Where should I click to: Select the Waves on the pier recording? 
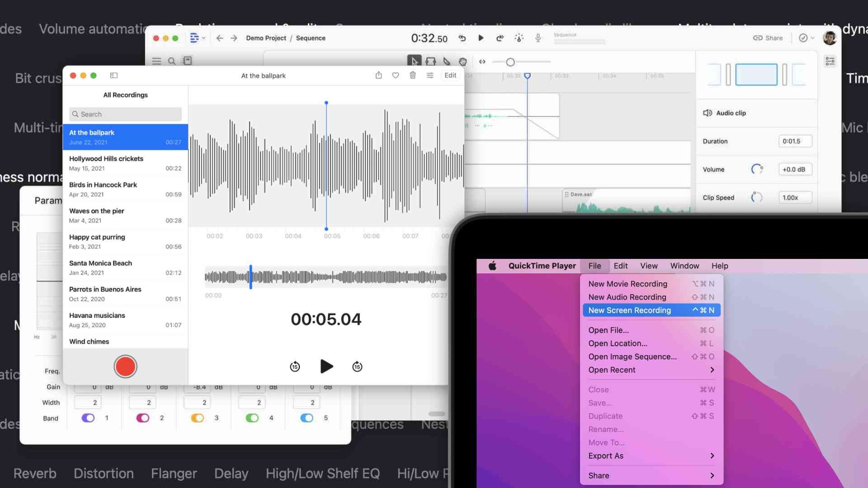[x=125, y=216]
